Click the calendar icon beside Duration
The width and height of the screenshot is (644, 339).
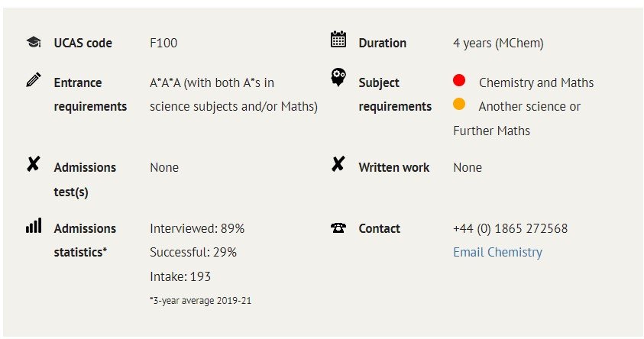[x=338, y=39]
